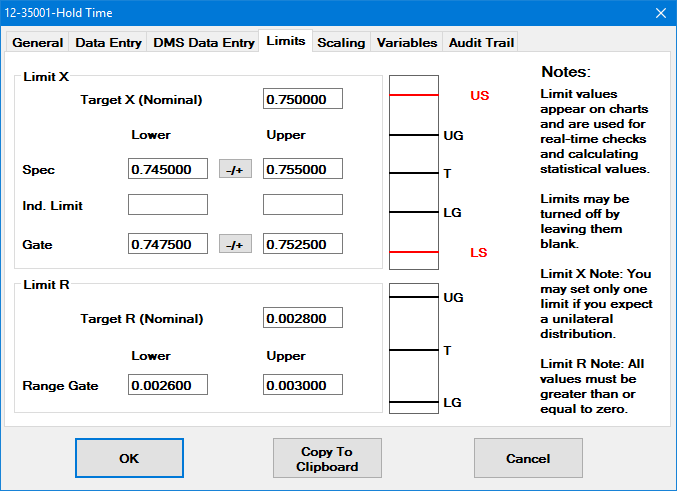Click the Ind. Limit upper field
The width and height of the screenshot is (677, 491).
coord(302,205)
